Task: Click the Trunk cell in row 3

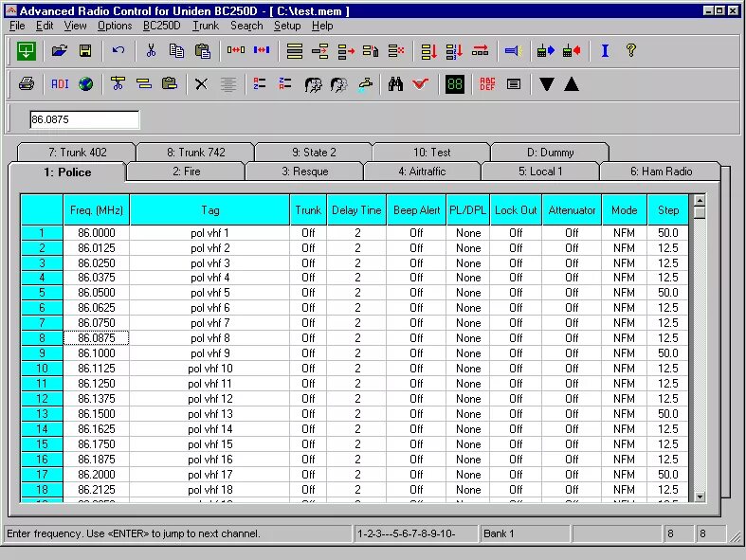Action: click(x=308, y=263)
